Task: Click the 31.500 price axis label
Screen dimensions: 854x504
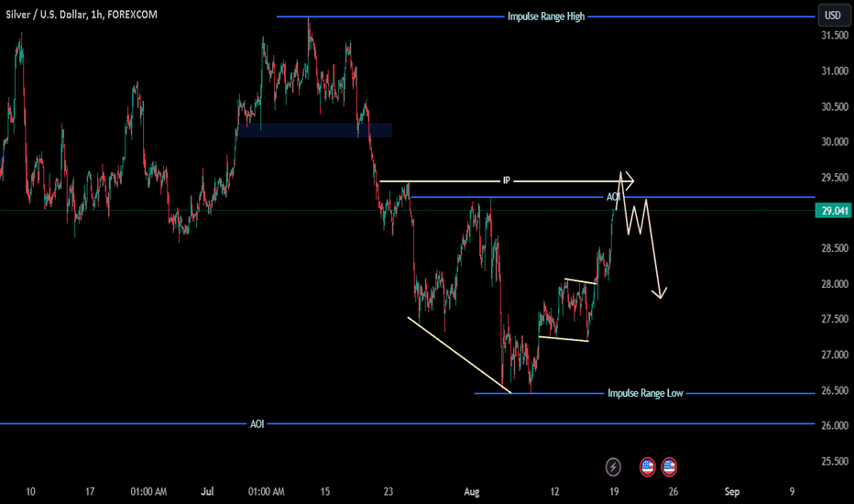Action: point(834,36)
